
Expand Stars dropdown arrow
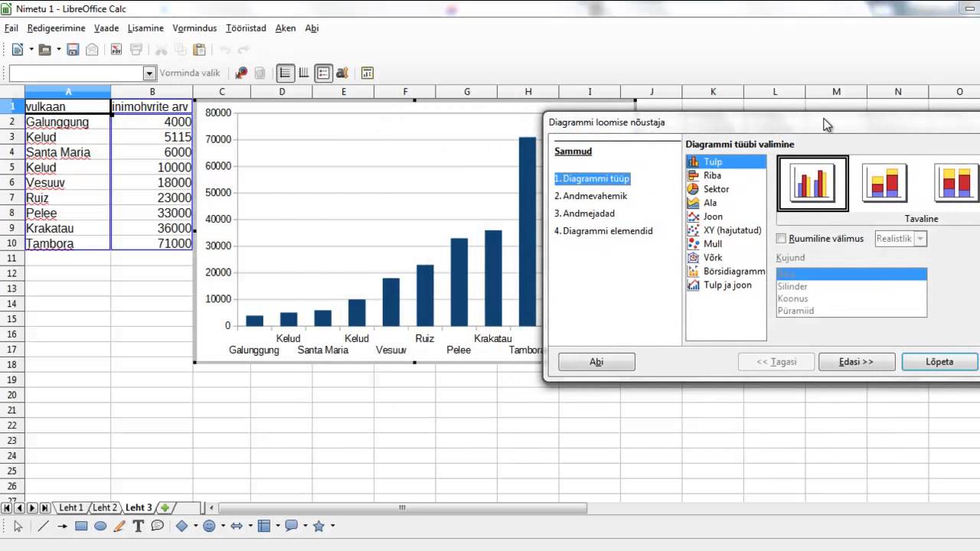click(x=333, y=526)
